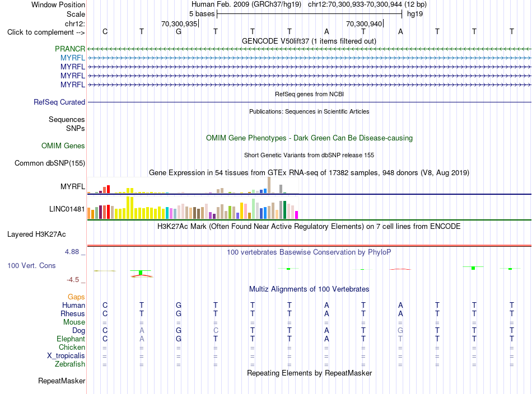Click the red H3K27Ac signal line
Screen dimensions: 532x394
309,246
